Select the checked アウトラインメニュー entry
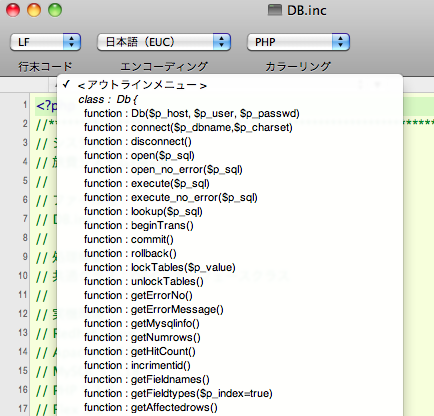 [x=230, y=85]
